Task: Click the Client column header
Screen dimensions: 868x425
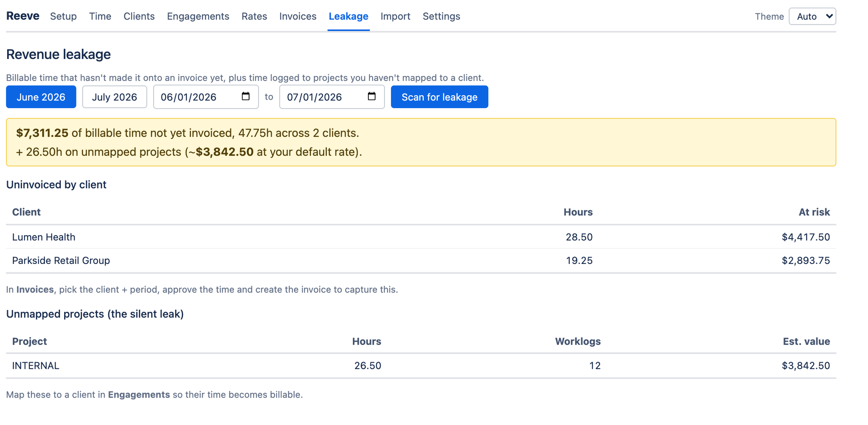Action: 26,212
